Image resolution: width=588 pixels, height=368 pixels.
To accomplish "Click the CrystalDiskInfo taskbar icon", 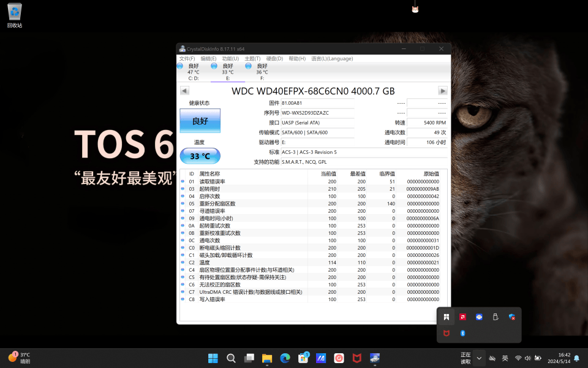I will tap(375, 358).
